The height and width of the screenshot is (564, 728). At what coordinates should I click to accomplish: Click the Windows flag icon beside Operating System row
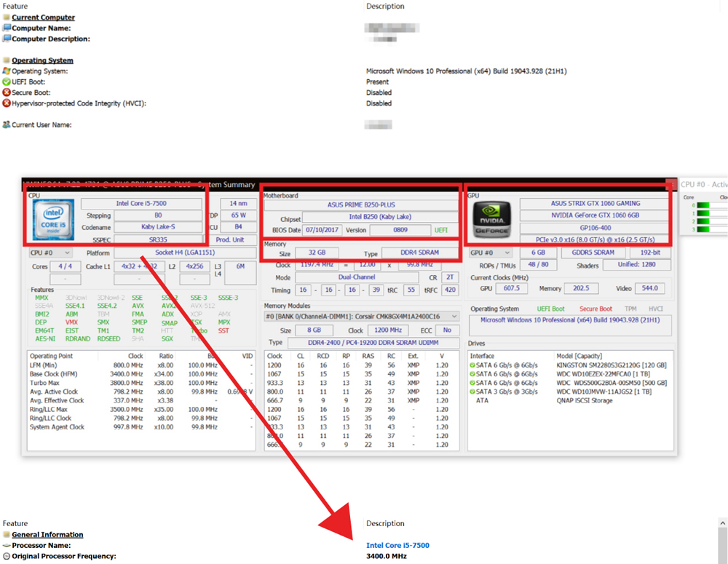(7, 71)
